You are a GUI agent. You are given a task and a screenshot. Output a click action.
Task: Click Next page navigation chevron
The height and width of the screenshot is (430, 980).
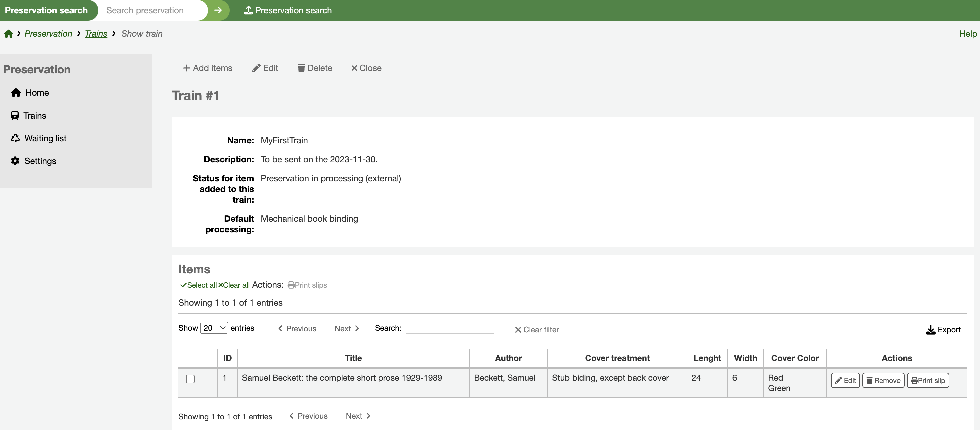point(357,327)
